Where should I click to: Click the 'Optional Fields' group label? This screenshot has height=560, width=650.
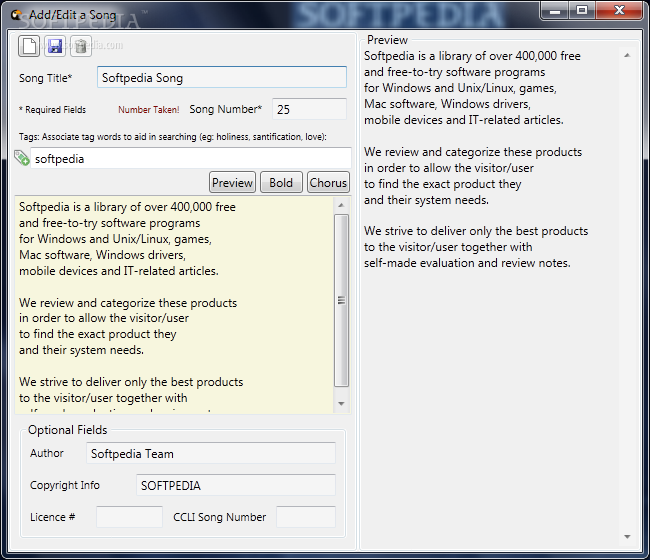click(68, 430)
